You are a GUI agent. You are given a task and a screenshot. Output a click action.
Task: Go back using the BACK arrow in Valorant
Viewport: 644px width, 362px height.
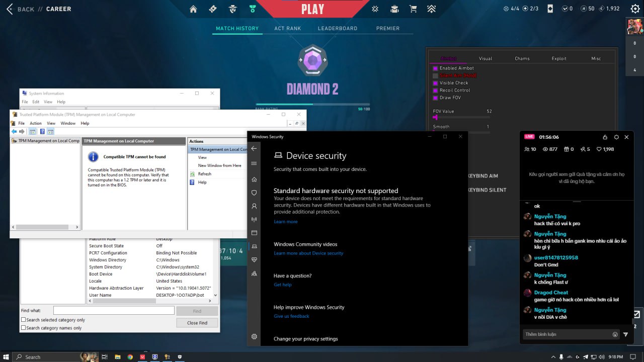9,9
